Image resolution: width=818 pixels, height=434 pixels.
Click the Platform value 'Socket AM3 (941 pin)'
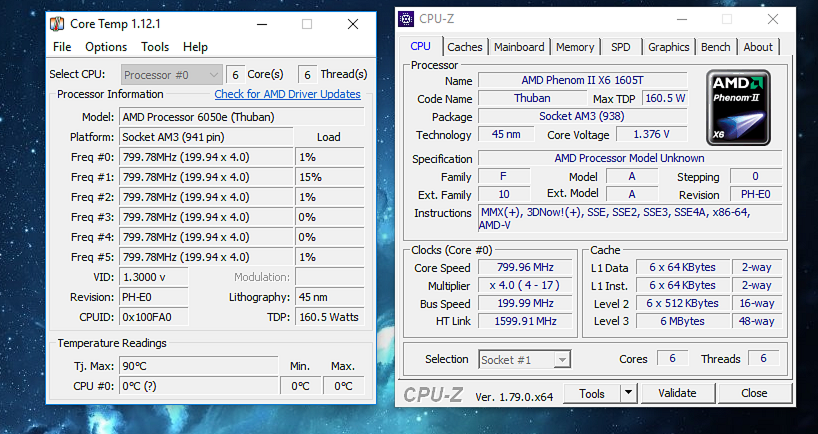tap(206, 137)
